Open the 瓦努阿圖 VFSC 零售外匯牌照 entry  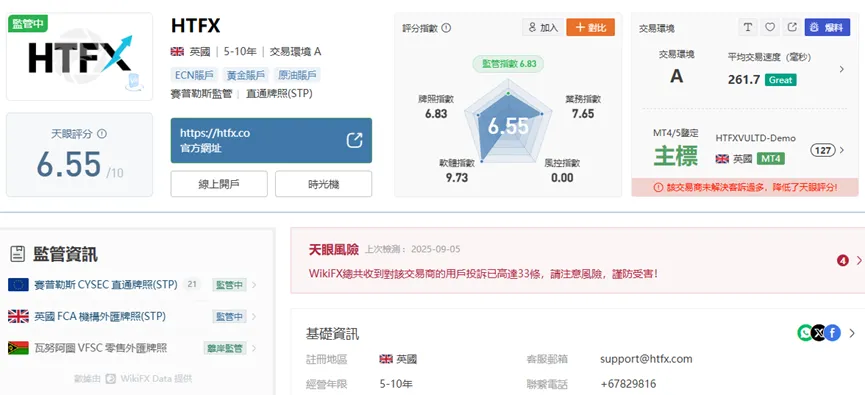[100, 348]
